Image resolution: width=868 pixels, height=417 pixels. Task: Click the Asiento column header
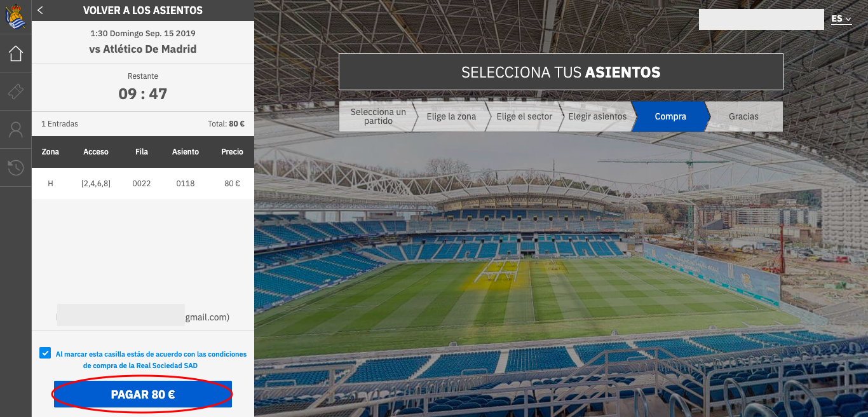tap(186, 152)
